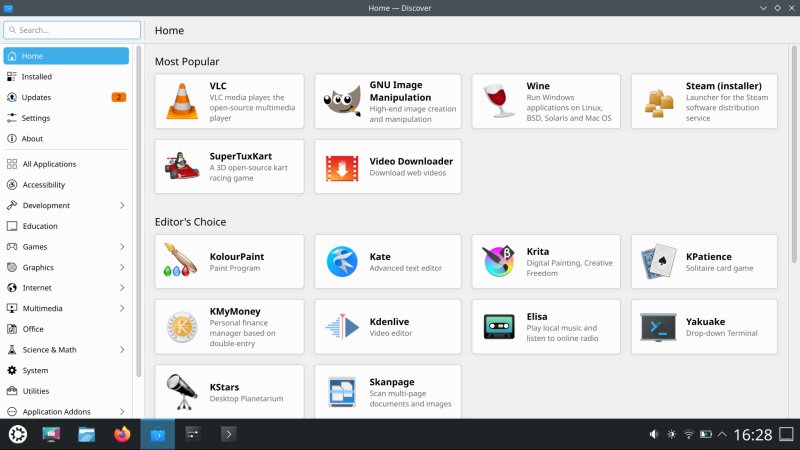Click the Wi-Fi network tray icon
This screenshot has height=450, width=800.
(x=688, y=434)
